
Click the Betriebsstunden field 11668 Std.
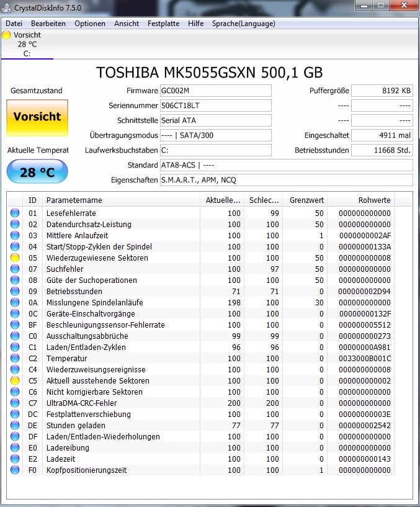[382, 150]
